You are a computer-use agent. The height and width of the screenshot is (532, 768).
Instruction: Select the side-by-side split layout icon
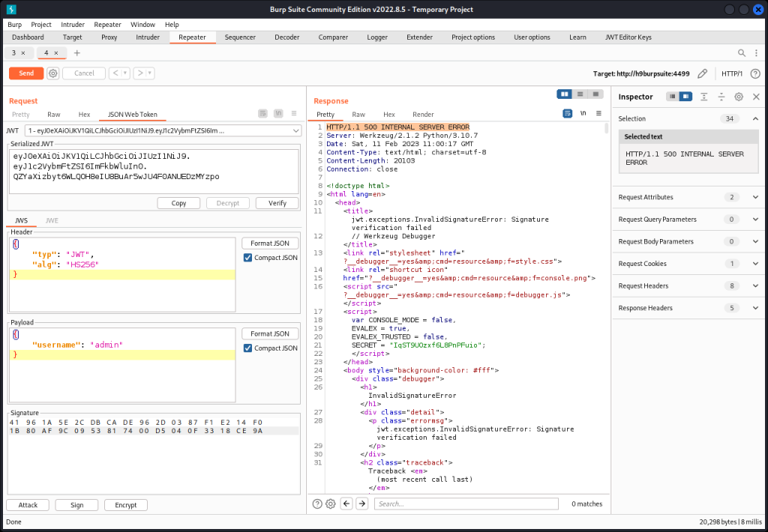564,94
